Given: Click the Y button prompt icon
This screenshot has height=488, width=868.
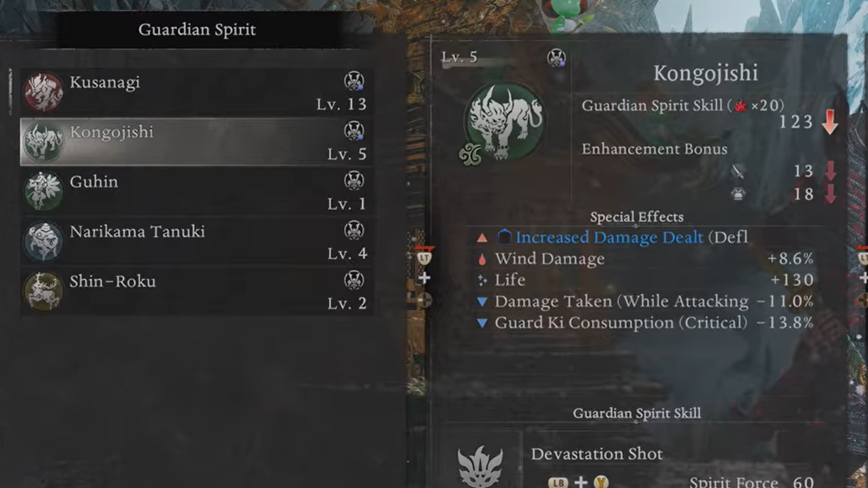Looking at the screenshot, I should click(602, 482).
